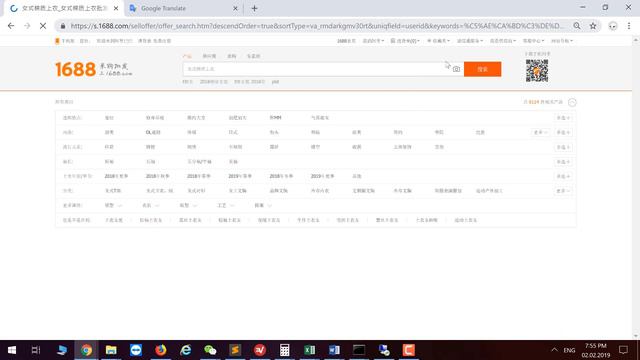
Task: Open the Calculator taskbar icon
Action: point(284,350)
